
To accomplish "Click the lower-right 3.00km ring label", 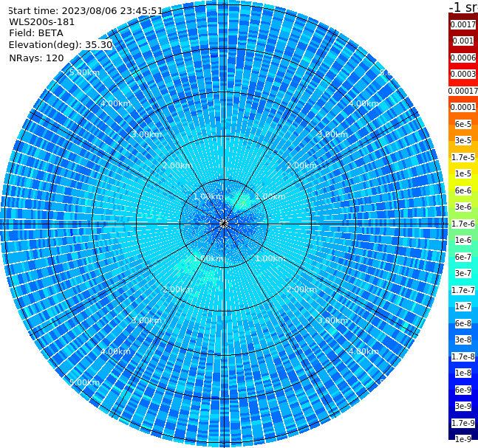I will (x=332, y=320).
